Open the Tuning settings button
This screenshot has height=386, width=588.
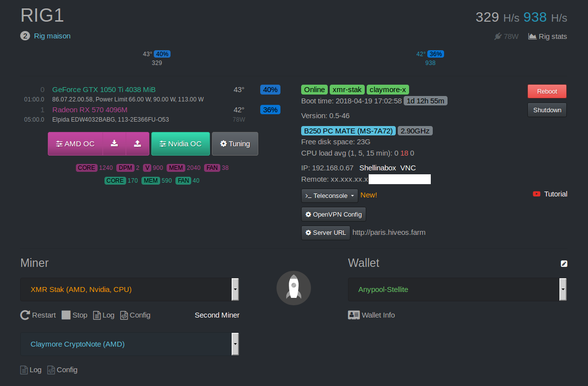pos(235,144)
